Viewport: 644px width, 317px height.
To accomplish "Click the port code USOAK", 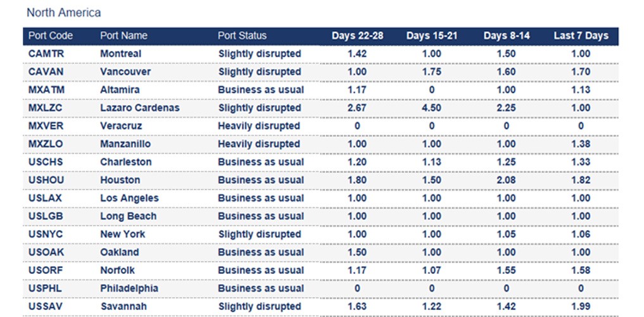I will click(46, 252).
